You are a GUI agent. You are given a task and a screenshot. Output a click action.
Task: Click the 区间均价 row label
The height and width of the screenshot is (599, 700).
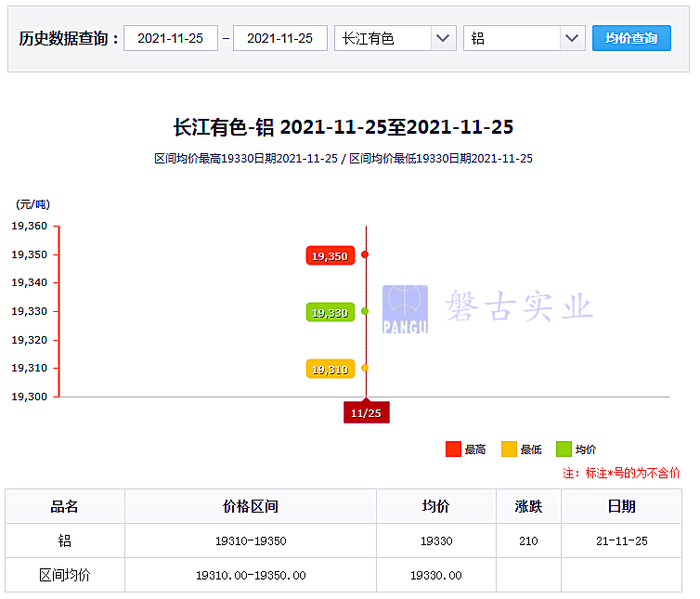point(65,576)
